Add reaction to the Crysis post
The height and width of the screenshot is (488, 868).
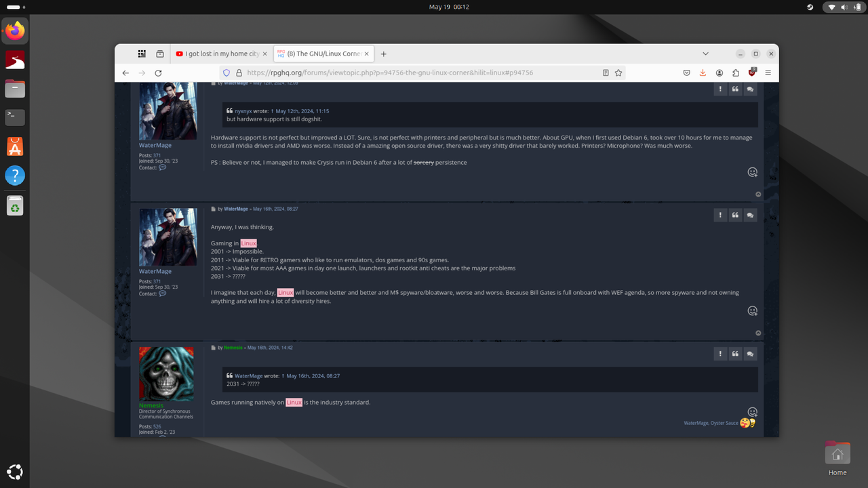point(752,172)
